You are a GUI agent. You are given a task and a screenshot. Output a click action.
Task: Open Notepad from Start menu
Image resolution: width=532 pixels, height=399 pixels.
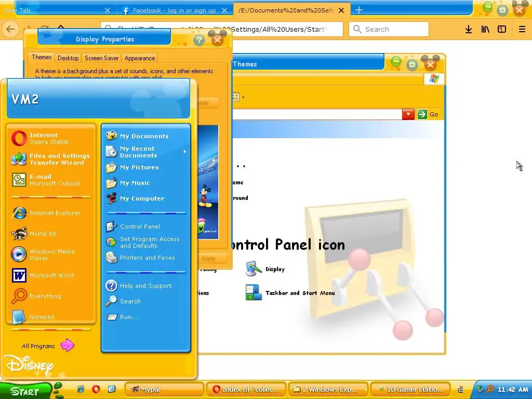pyautogui.click(x=51, y=316)
